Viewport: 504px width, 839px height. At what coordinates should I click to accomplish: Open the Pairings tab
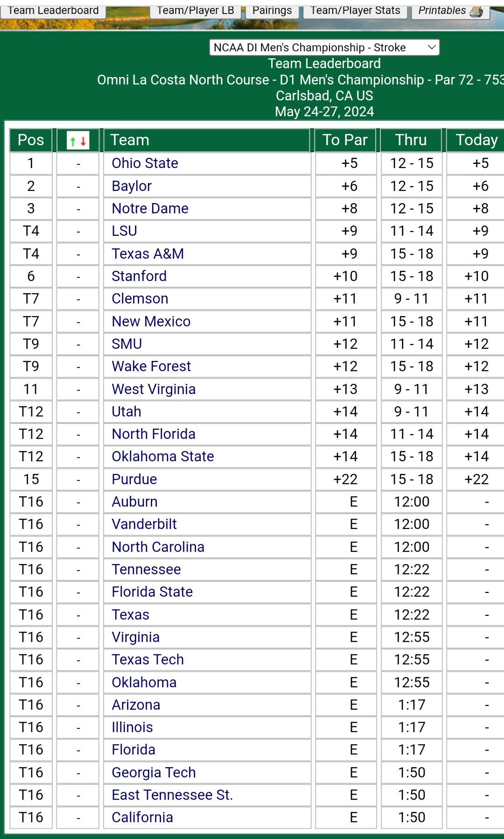(272, 10)
